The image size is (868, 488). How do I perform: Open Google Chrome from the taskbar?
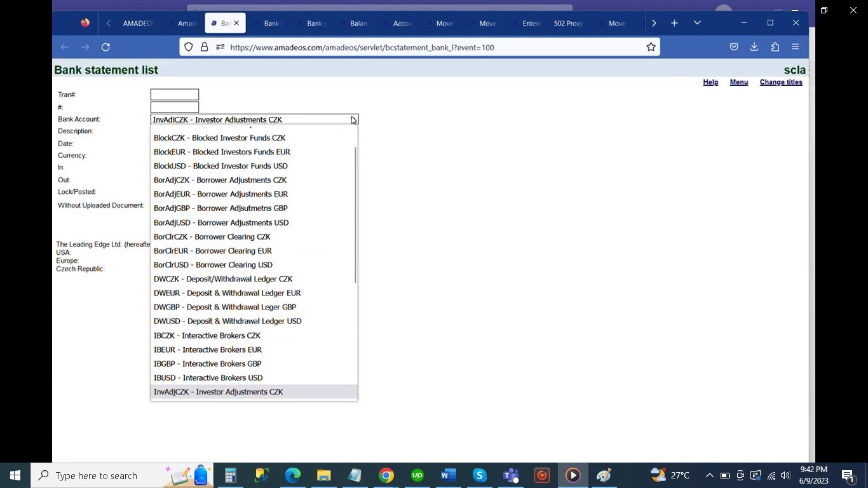coord(386,475)
